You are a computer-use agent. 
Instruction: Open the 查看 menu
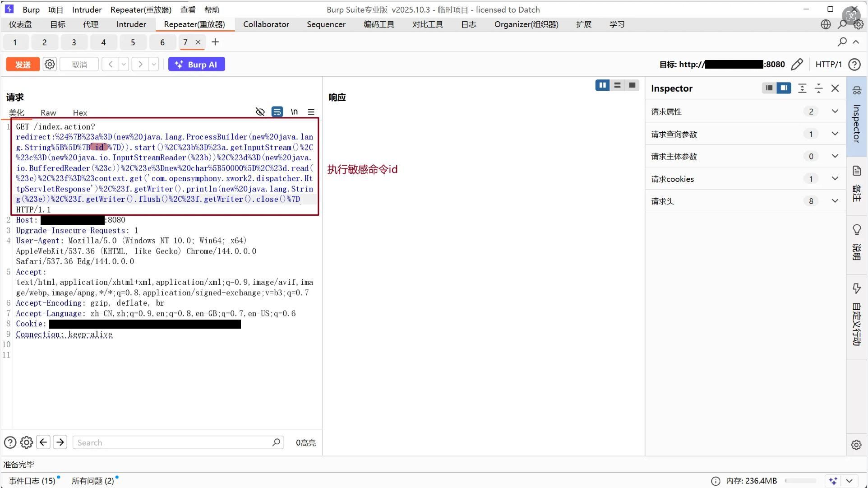tap(188, 9)
